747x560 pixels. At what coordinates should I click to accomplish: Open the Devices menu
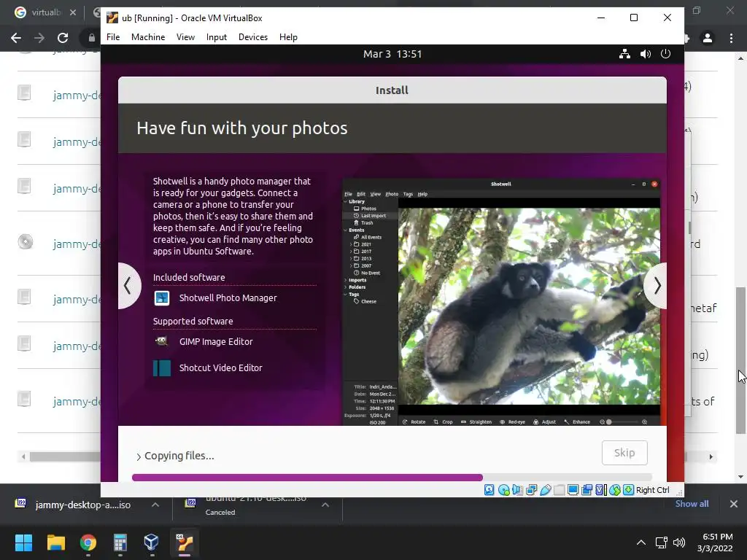[x=253, y=37]
